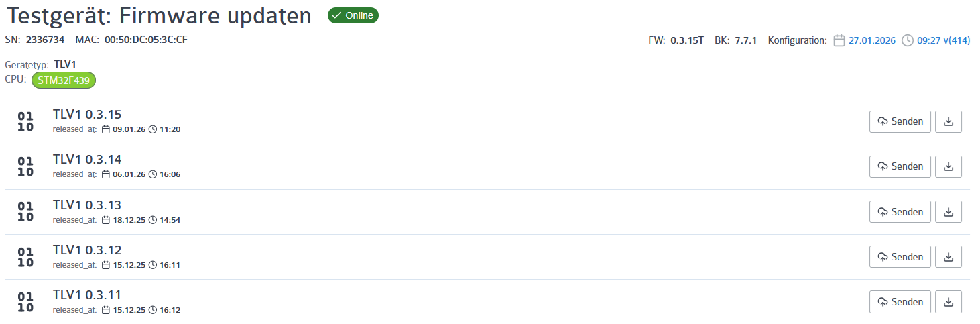The image size is (980, 324).
Task: Click the binary icon beside TLV1 0.3.15
Action: 25,121
